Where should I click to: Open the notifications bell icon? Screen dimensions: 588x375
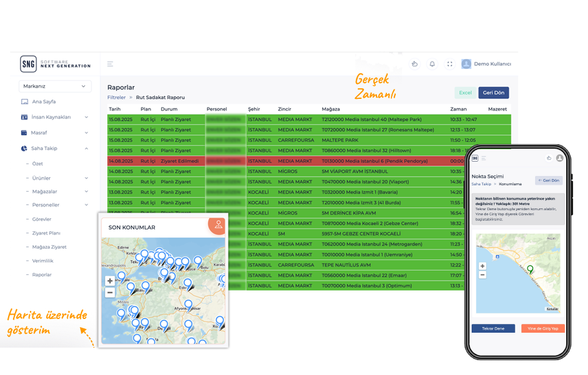pyautogui.click(x=432, y=64)
